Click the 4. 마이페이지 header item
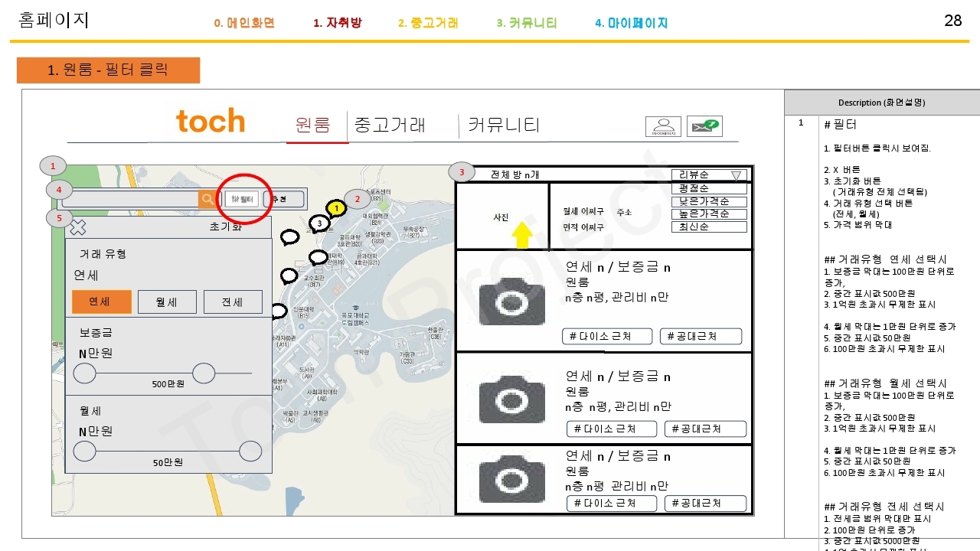Viewport: 980px width, 551px height. point(632,23)
